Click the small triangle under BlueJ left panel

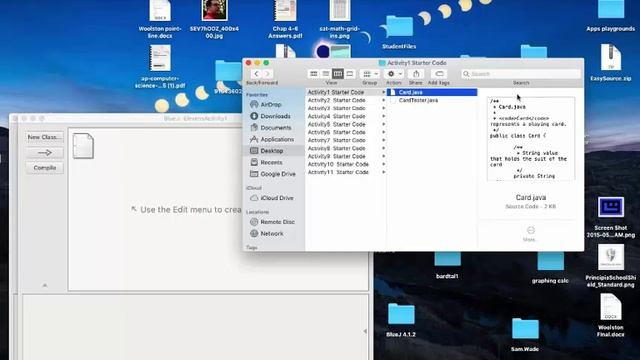[45, 285]
